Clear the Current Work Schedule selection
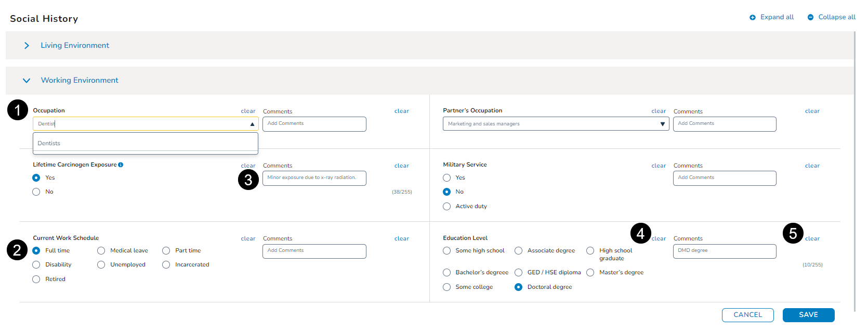The image size is (868, 330). (x=248, y=239)
